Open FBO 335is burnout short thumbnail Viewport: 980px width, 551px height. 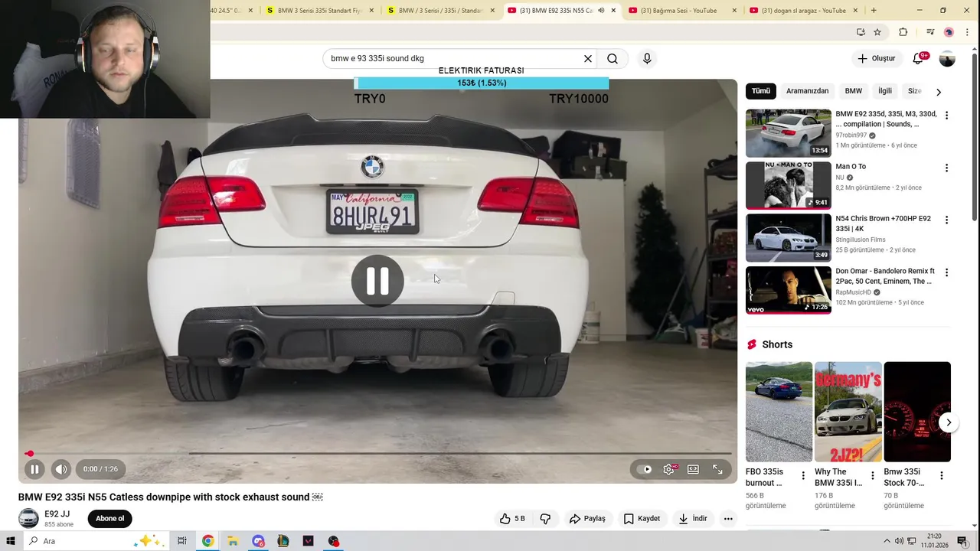point(779,412)
